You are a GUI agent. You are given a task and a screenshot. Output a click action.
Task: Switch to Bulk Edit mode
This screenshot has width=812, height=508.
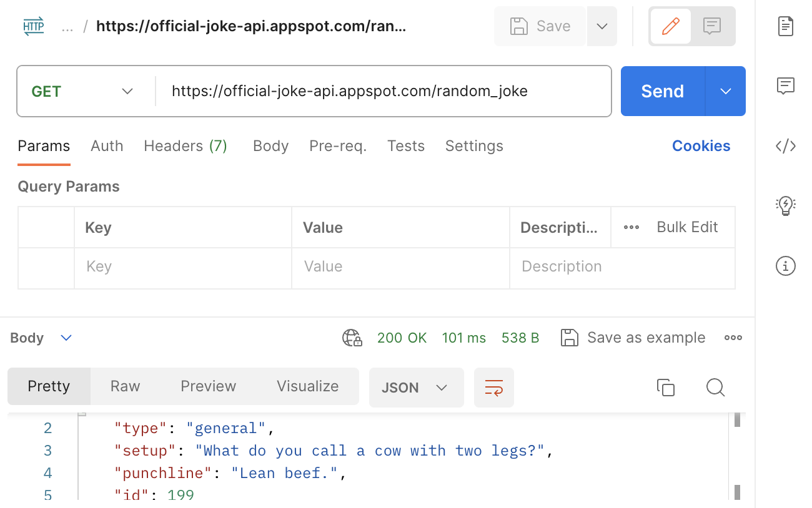pos(687,227)
